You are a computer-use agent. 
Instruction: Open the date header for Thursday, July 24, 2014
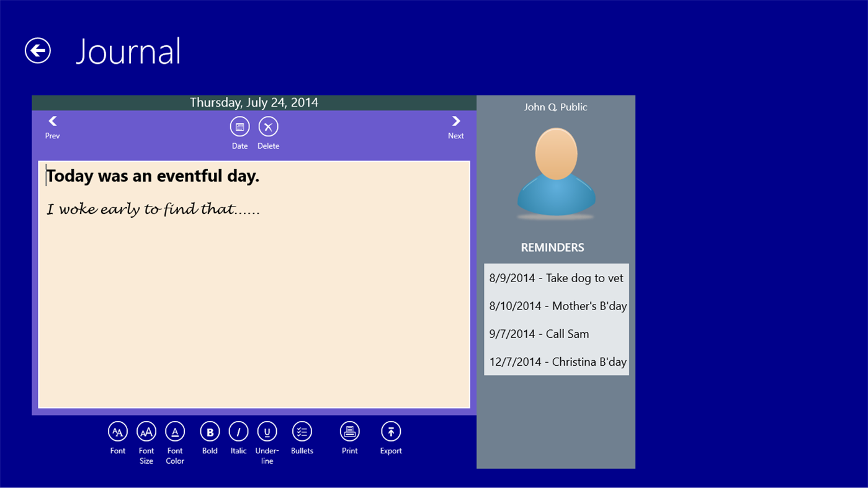(254, 102)
